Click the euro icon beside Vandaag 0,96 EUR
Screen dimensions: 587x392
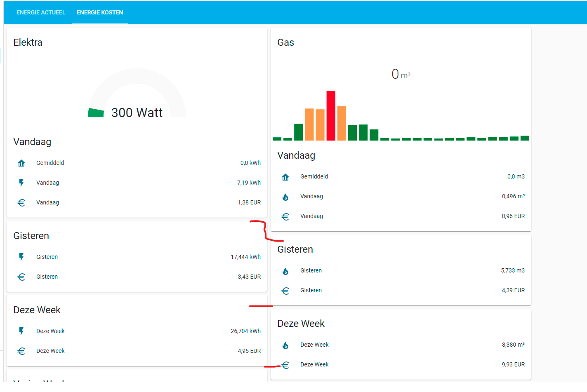tap(285, 216)
